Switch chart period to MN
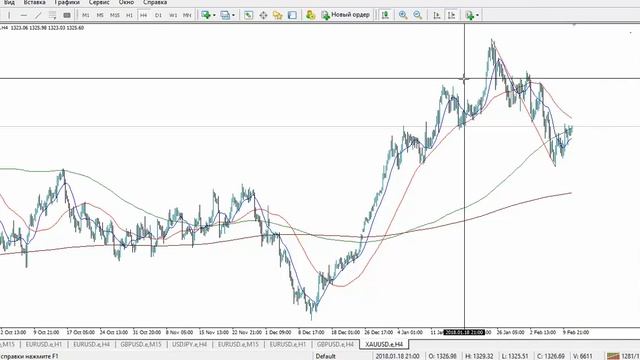640x360 pixels. (187, 15)
